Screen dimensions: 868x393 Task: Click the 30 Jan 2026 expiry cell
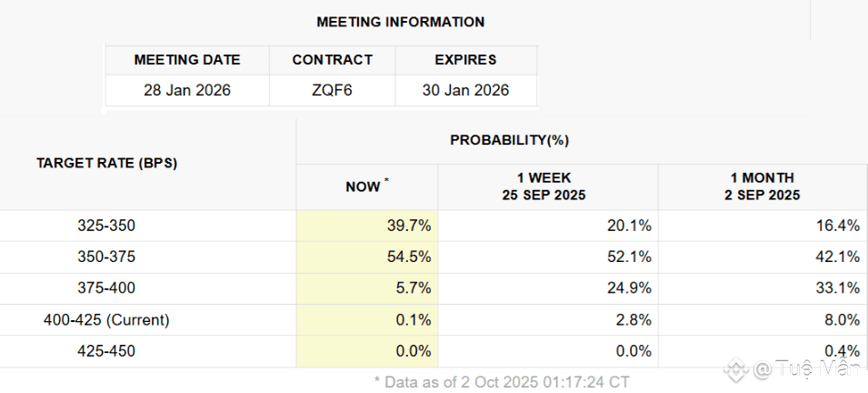[x=465, y=90]
